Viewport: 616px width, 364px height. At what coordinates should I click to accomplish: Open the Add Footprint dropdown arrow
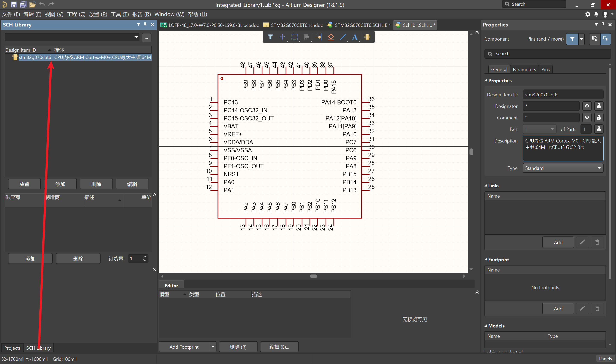(213, 347)
